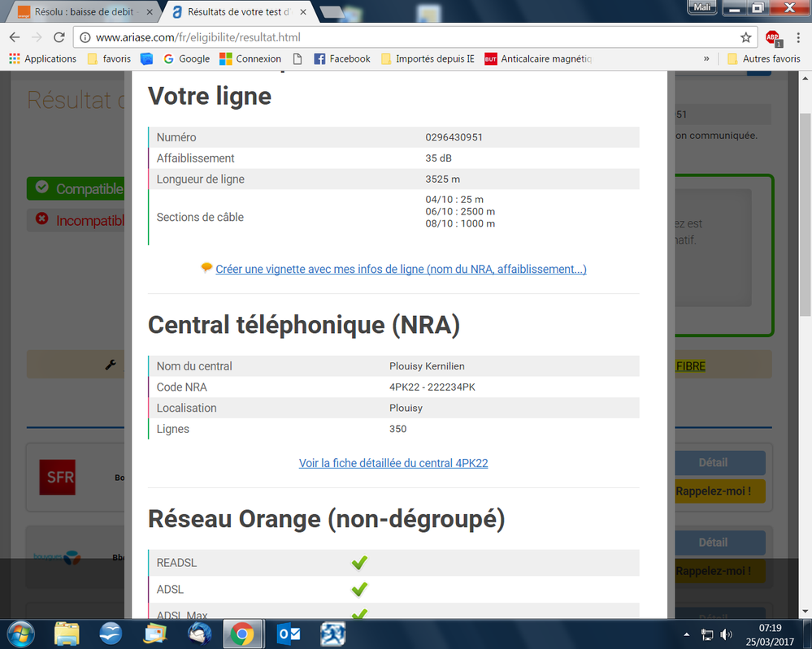
Task: Click the Créer une vignette link
Action: [401, 269]
